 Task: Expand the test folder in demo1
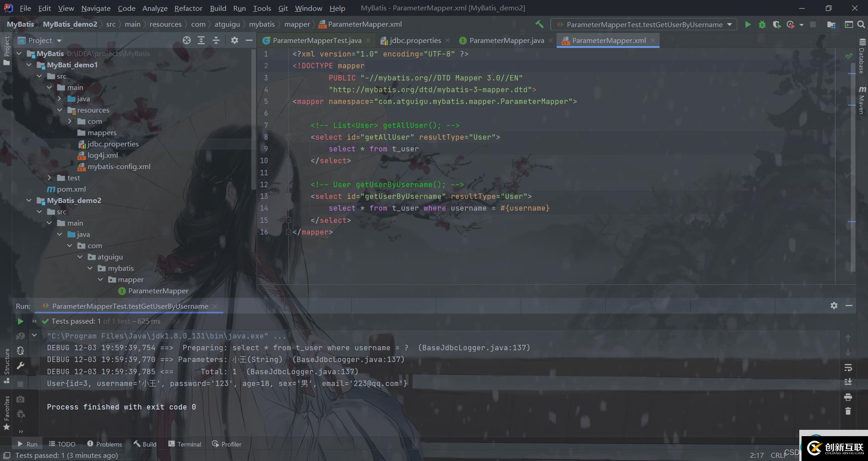coord(49,178)
